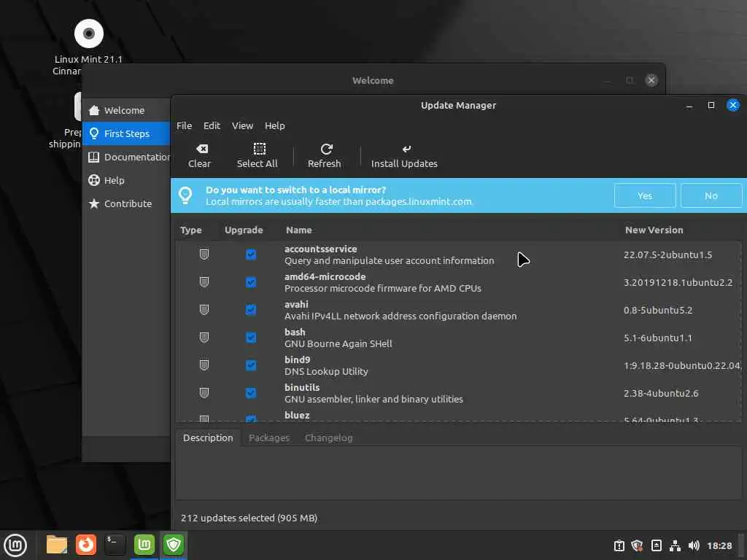Toggle the binutils upgrade checkbox
This screenshot has height=560, width=747.
pyautogui.click(x=251, y=393)
